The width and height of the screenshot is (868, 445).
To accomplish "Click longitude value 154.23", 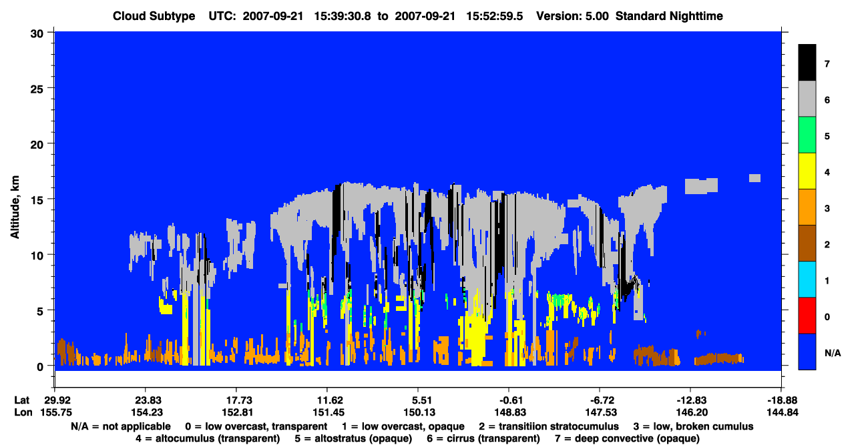I will coord(145,412).
